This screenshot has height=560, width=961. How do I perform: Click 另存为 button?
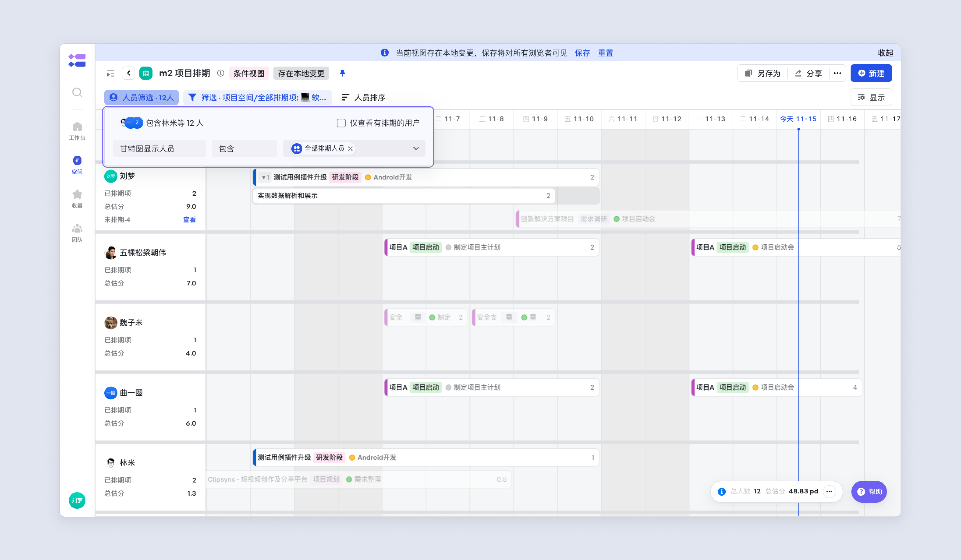(763, 73)
